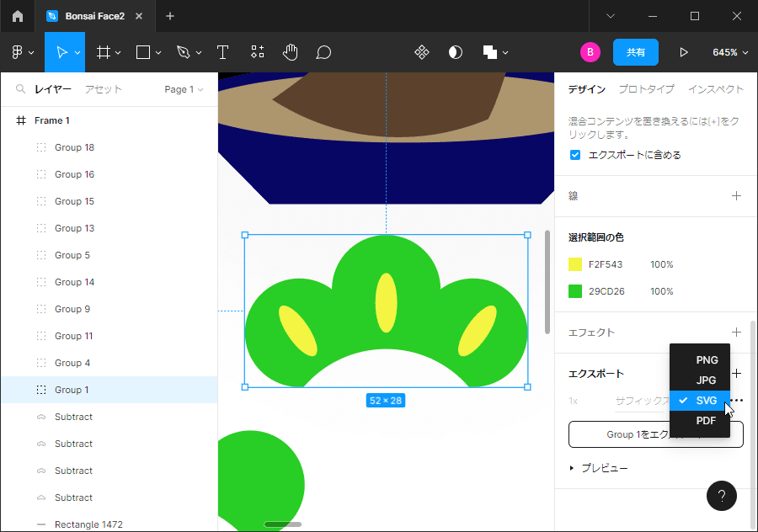Click the Boolean operations icon
The image size is (758, 532).
coord(489,52)
